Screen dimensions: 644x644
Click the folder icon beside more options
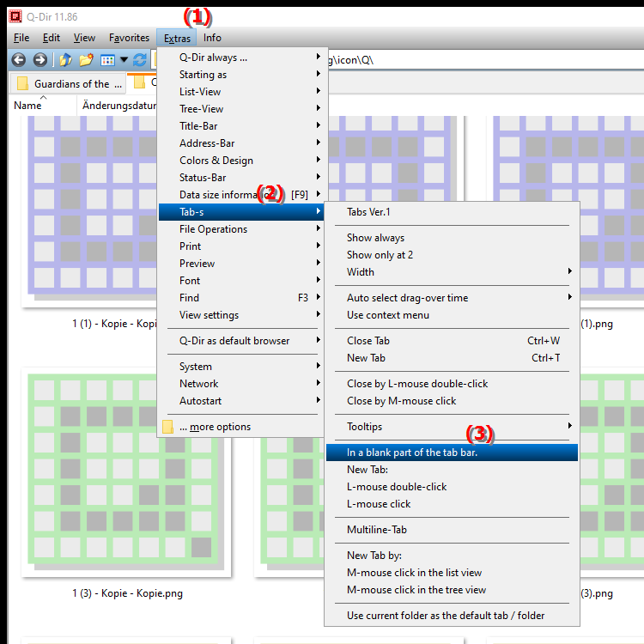pyautogui.click(x=167, y=427)
